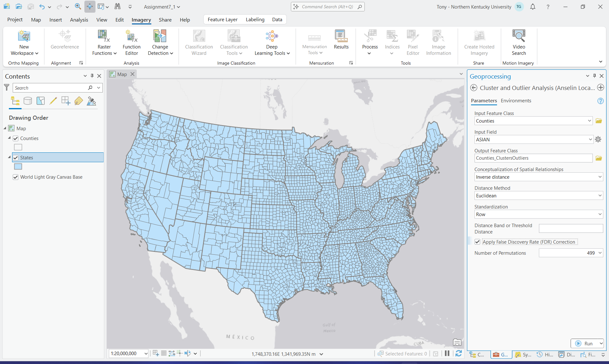The image size is (609, 364).
Task: Browse for Input Feature Class folder
Action: pyautogui.click(x=599, y=121)
